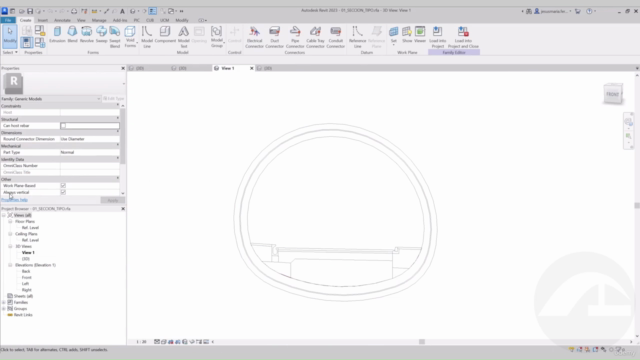Select Sheets (all) in Project Browser
640x360 pixels.
(x=23, y=296)
